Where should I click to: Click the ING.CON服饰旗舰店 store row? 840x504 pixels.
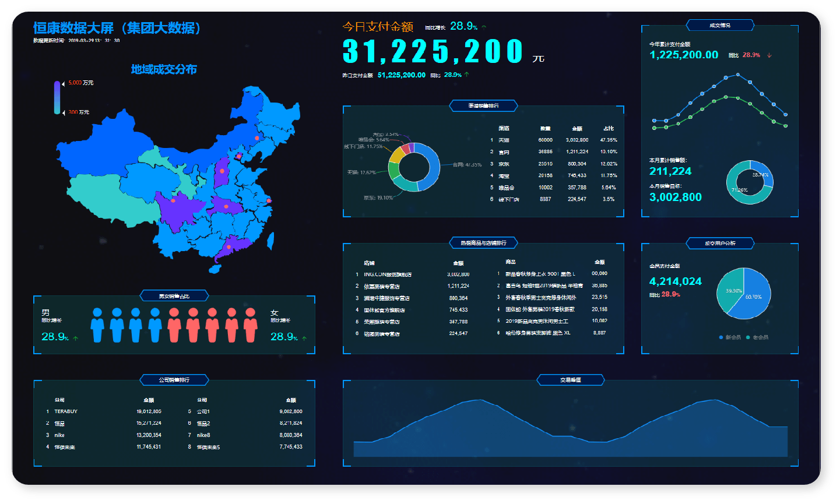click(x=413, y=274)
